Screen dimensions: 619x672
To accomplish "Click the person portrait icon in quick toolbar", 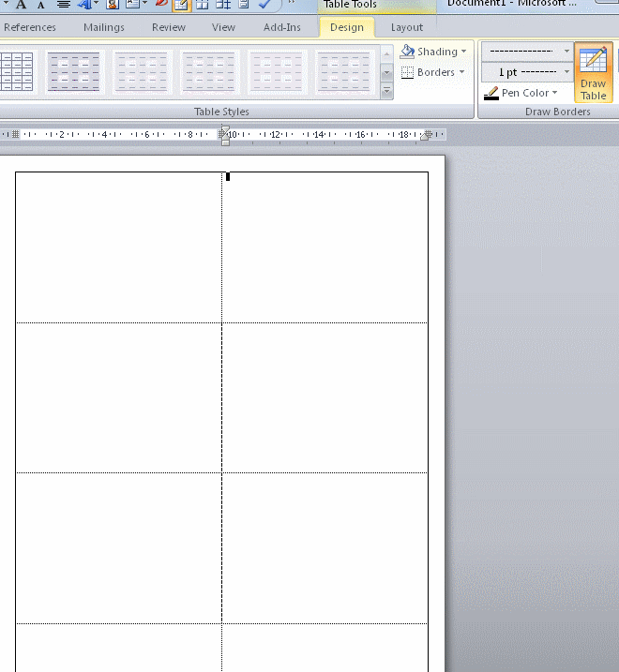I will pyautogui.click(x=113, y=5).
